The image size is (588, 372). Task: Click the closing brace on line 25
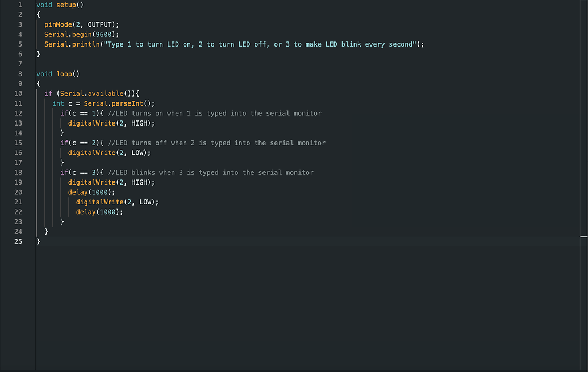point(38,241)
